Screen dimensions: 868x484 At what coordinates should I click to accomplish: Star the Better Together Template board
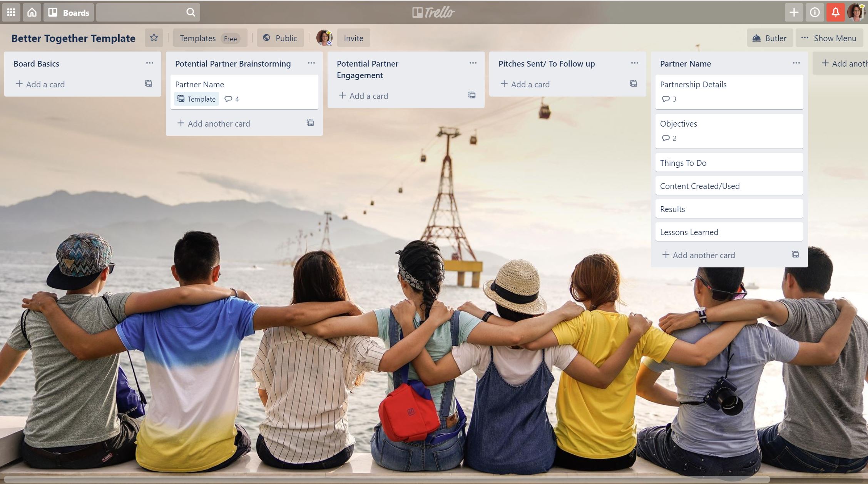click(154, 38)
